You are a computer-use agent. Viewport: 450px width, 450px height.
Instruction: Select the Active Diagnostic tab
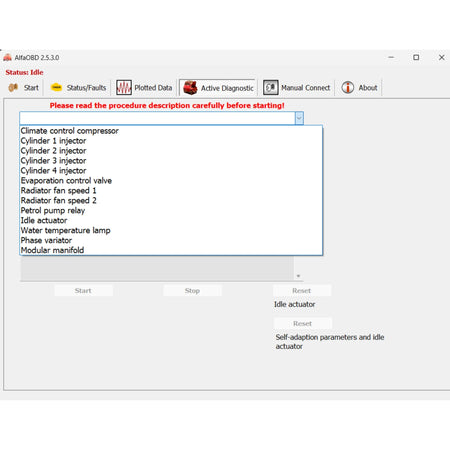point(218,88)
